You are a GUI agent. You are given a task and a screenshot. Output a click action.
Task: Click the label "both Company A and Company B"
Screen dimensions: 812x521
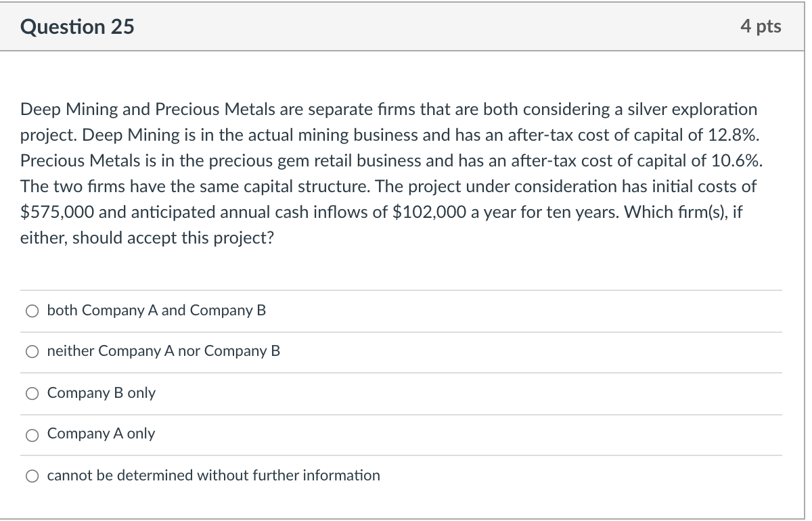click(x=156, y=311)
